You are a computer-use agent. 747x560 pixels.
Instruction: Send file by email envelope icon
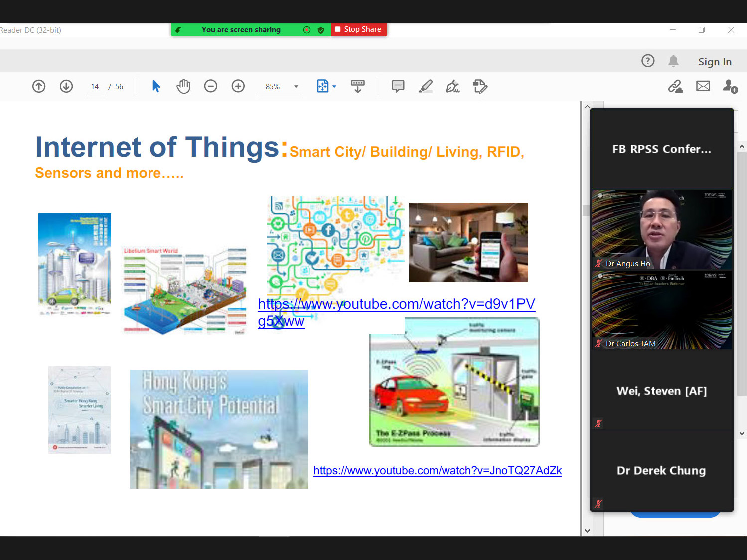[703, 86]
